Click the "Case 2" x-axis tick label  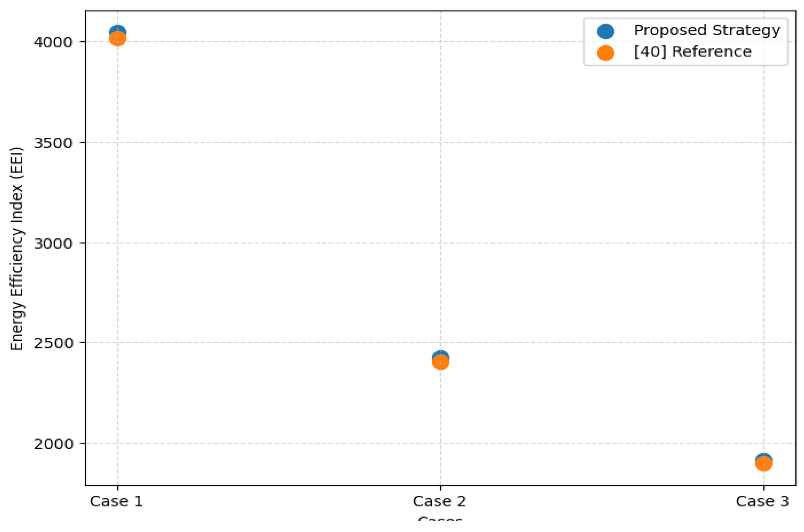pyautogui.click(x=439, y=502)
